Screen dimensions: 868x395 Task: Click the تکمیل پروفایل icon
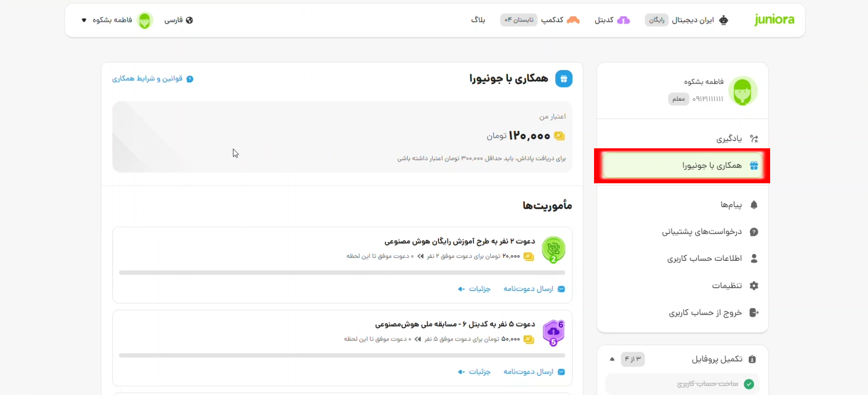tap(752, 359)
